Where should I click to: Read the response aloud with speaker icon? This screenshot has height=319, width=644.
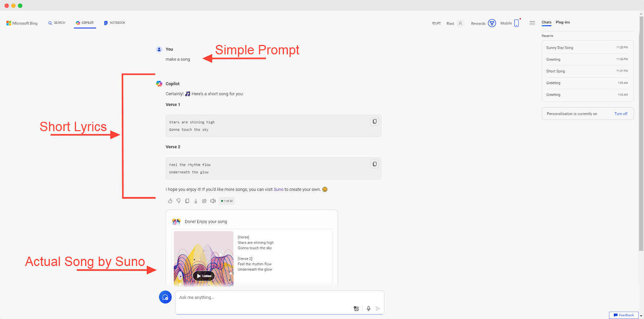click(213, 201)
